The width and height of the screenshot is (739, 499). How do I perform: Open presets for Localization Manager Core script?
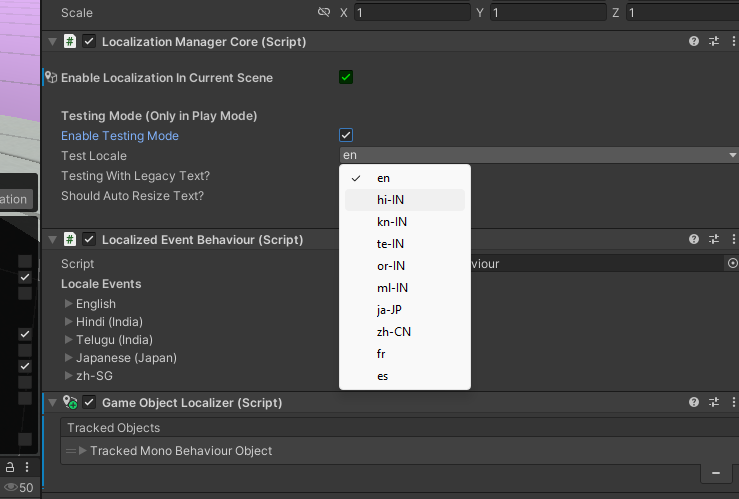[x=714, y=41]
